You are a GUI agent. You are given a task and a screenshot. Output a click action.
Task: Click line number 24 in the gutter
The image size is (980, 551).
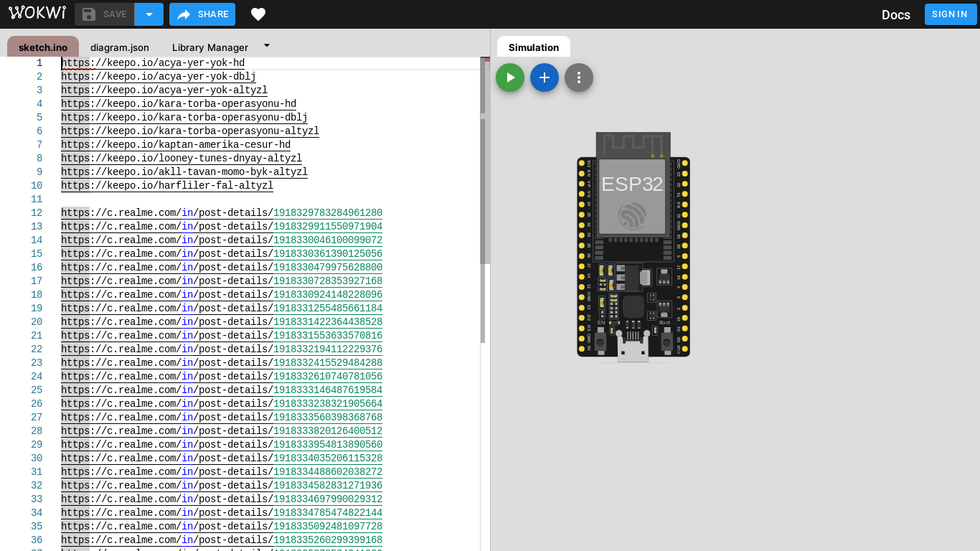coord(37,377)
